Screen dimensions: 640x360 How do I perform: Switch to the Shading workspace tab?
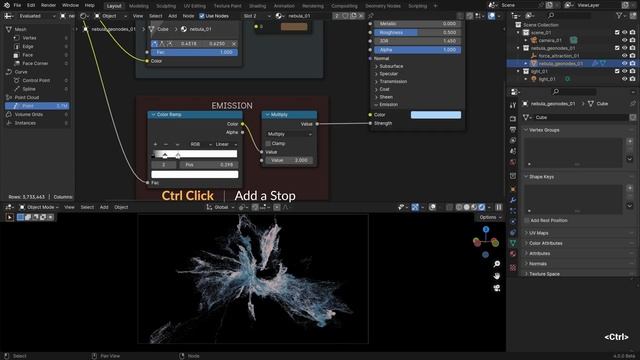[x=258, y=6]
